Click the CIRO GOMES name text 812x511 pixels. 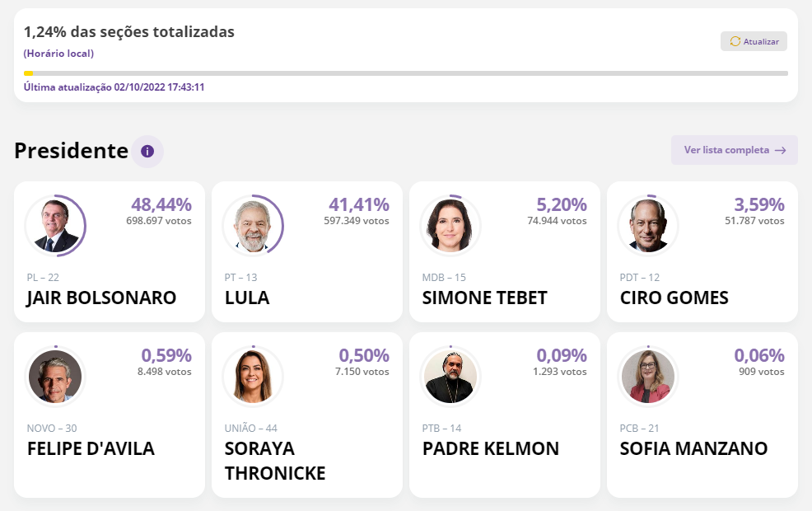674,298
